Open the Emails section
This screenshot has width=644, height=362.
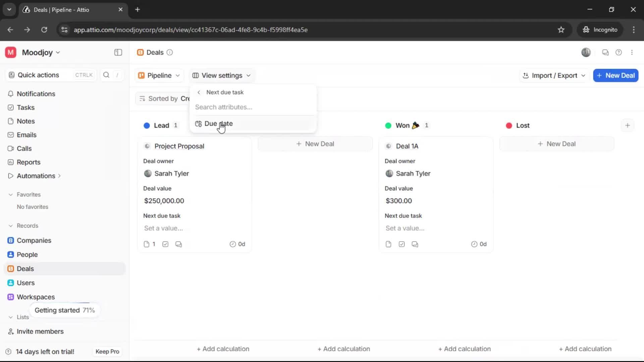(x=26, y=135)
